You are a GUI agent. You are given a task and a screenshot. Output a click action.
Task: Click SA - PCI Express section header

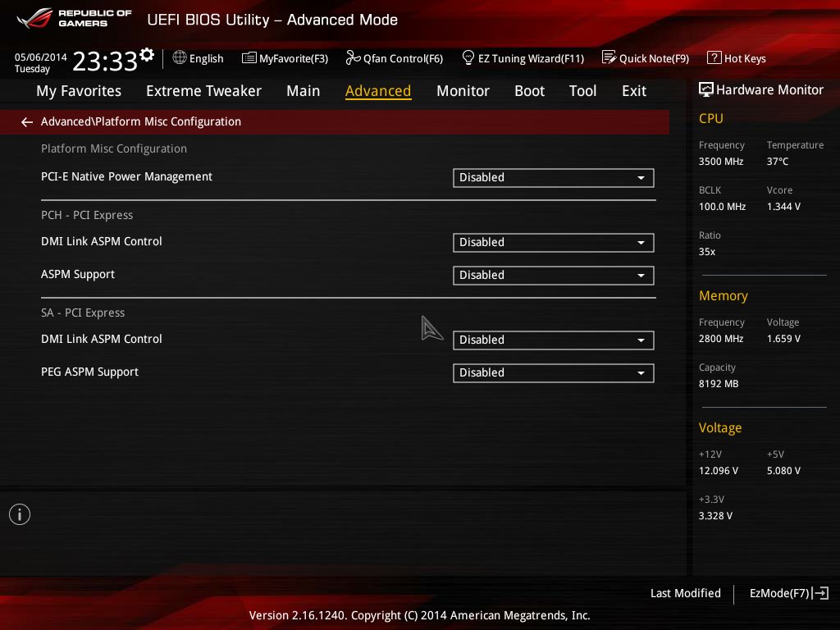83,313
